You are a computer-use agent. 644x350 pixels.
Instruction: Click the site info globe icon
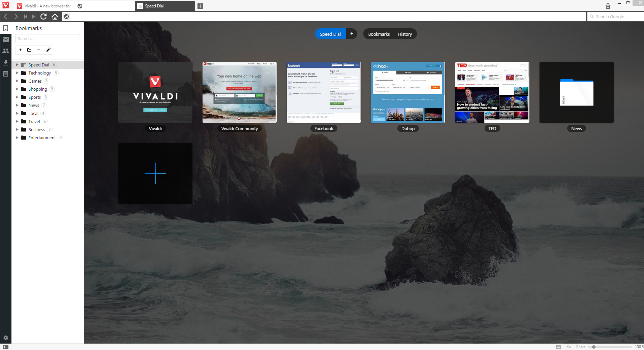[66, 17]
